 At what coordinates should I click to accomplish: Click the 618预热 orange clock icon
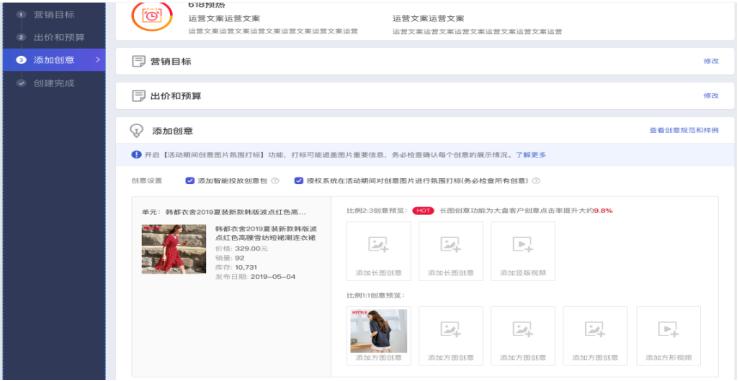[x=152, y=15]
